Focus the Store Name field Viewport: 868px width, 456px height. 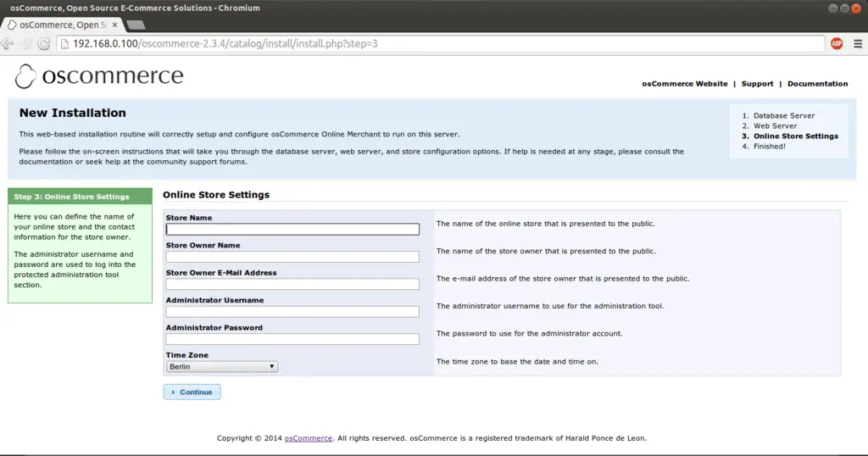(x=292, y=229)
